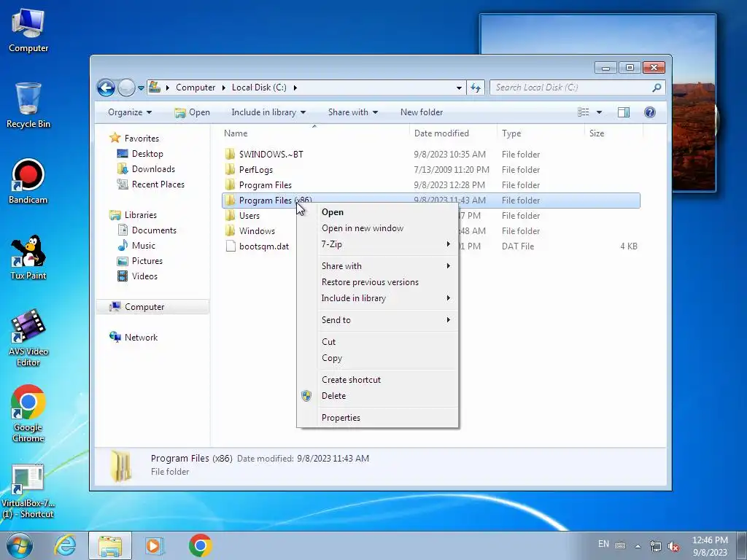Expand the arrow after Computer in breadcrumb
This screenshot has width=747, height=560.
coord(223,88)
